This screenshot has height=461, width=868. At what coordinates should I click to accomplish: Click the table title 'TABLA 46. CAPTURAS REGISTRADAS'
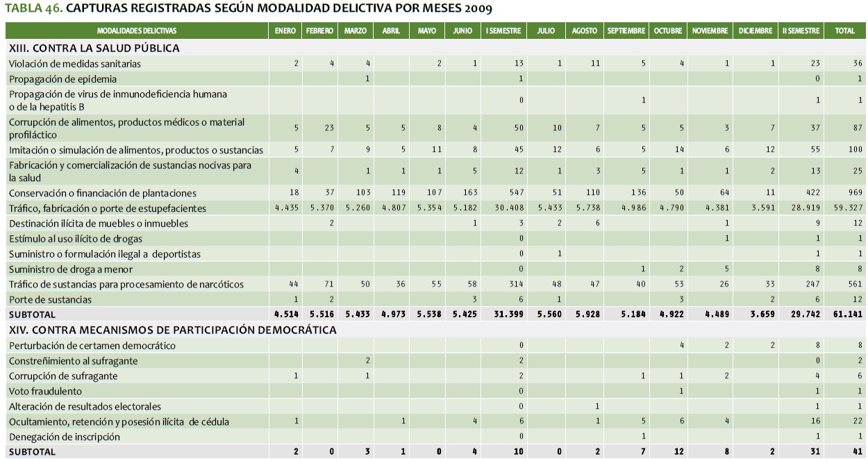[250, 8]
